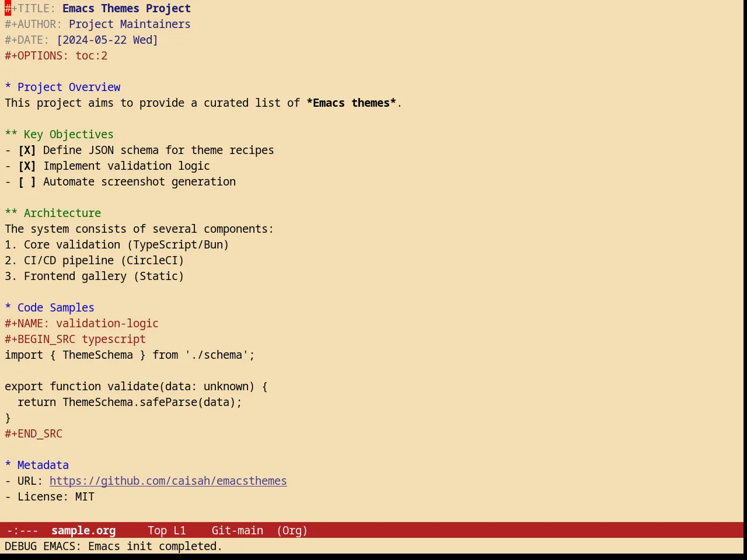Viewport: 747px width, 560px height.
Task: Click the #+NAME: validation-logic line
Action: [82, 324]
